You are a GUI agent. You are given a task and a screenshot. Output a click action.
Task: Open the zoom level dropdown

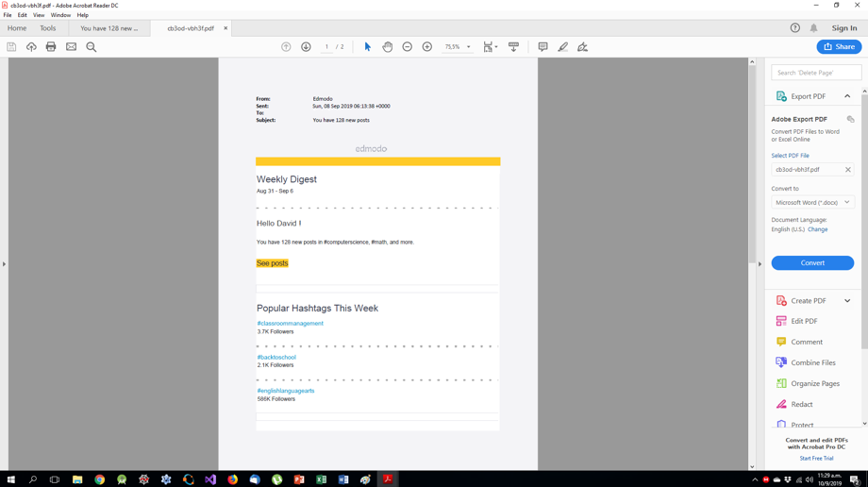[x=468, y=47]
